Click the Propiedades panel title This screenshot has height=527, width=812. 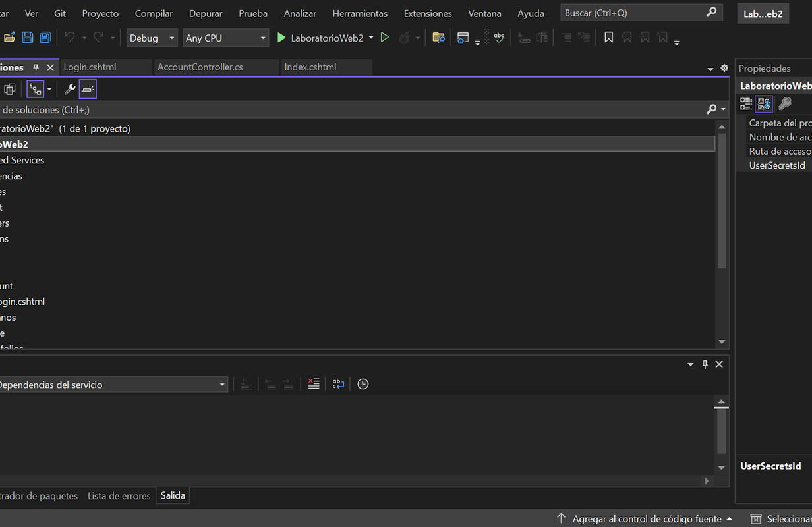pyautogui.click(x=765, y=69)
